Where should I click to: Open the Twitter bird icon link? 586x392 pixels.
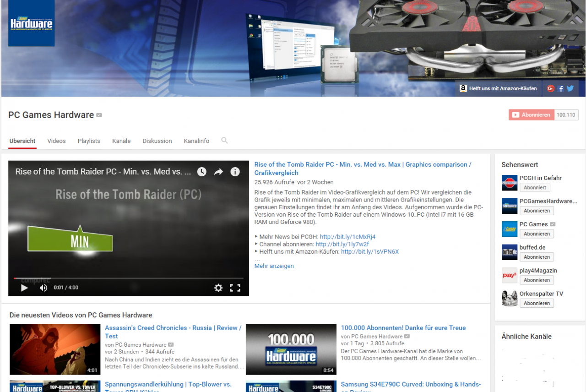(570, 88)
